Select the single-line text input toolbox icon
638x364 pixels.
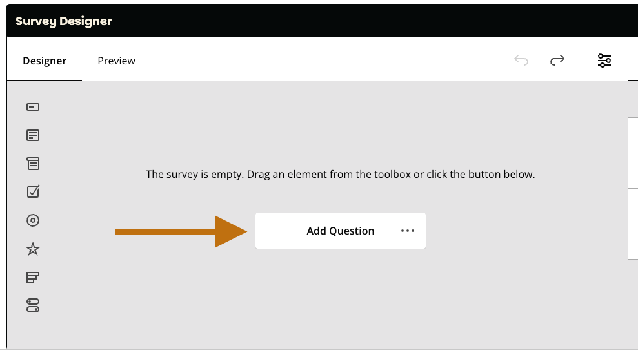click(33, 107)
